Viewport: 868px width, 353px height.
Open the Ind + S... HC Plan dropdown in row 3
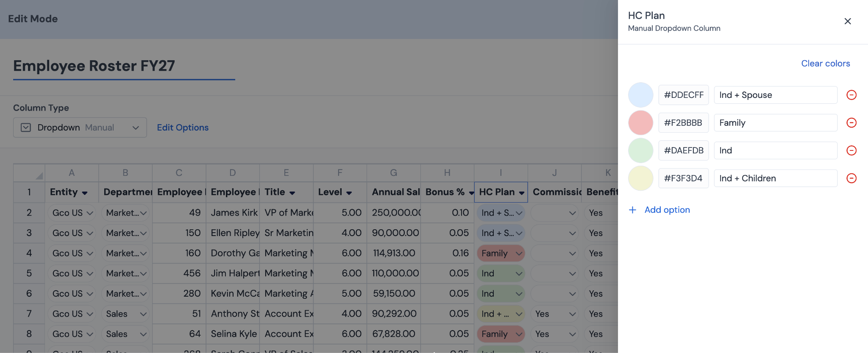501,233
